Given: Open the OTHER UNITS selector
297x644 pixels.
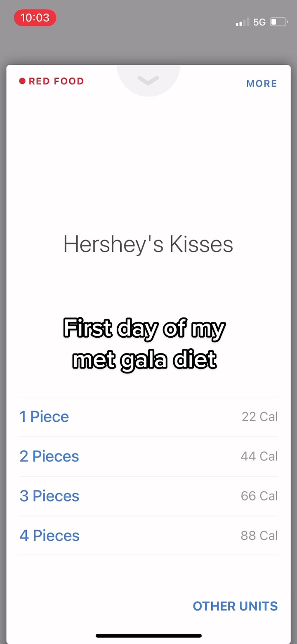Looking at the screenshot, I should pyautogui.click(x=235, y=606).
